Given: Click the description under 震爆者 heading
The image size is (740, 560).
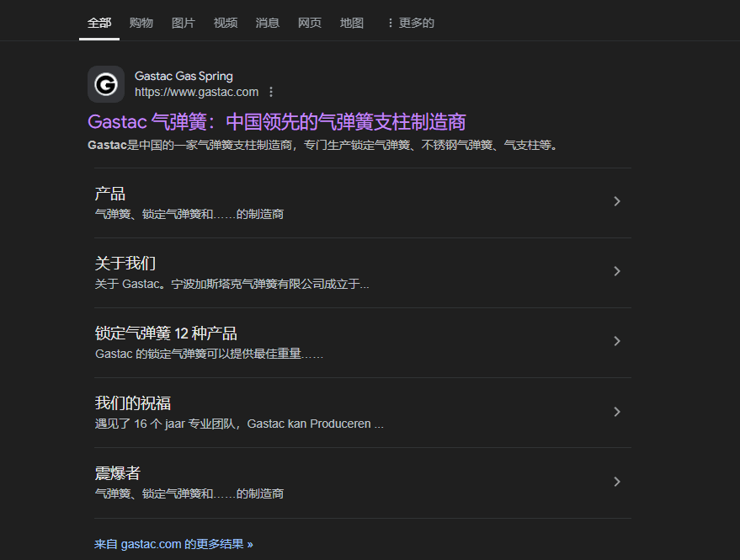Looking at the screenshot, I should 189,493.
